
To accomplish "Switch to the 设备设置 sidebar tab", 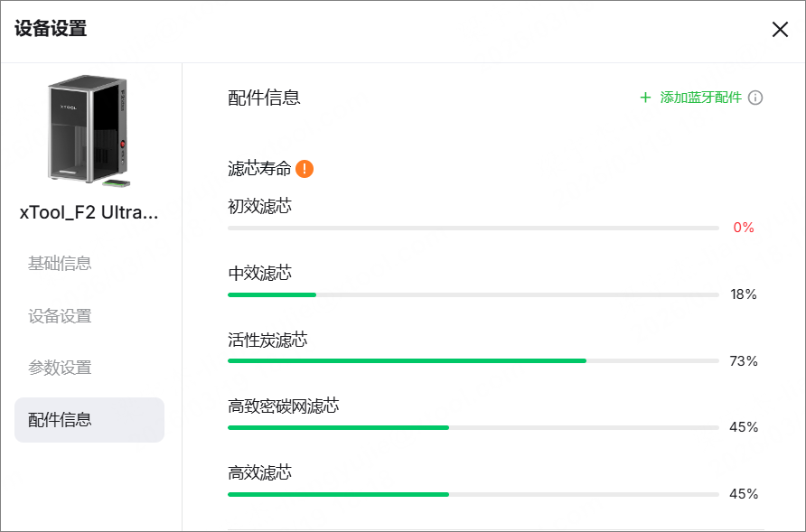I will click(60, 316).
